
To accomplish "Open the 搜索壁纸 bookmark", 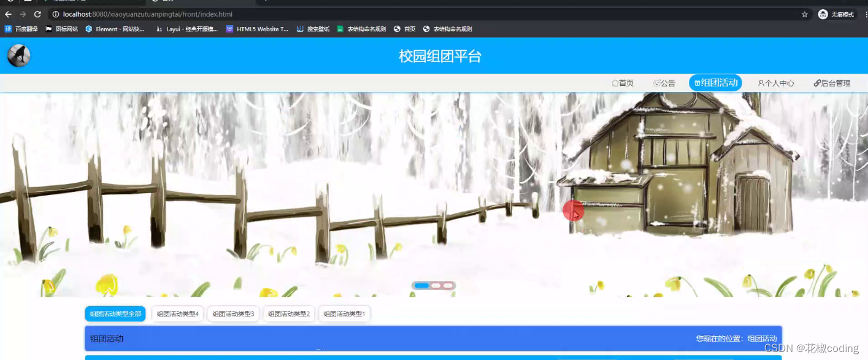I will click(x=313, y=29).
